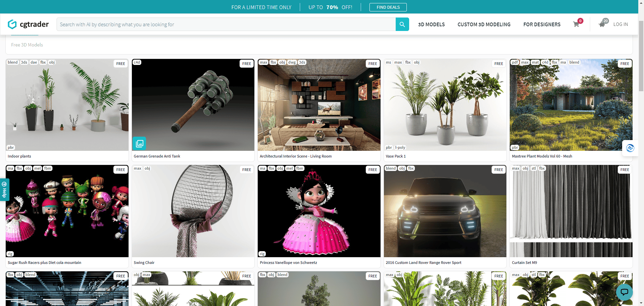Viewport: 644px width, 306px height.
Task: Open the Range Rover Sport thumbnail
Action: [445, 211]
